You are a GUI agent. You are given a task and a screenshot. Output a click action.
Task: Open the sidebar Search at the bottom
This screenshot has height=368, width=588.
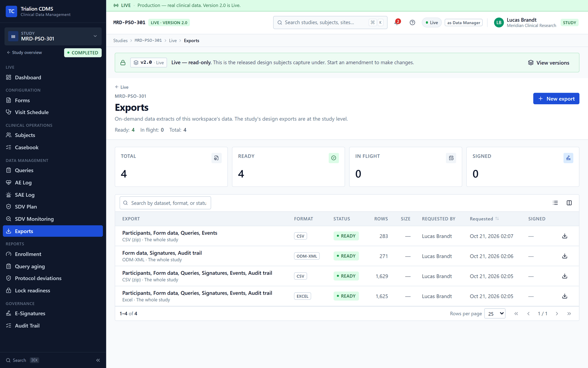coord(22,360)
